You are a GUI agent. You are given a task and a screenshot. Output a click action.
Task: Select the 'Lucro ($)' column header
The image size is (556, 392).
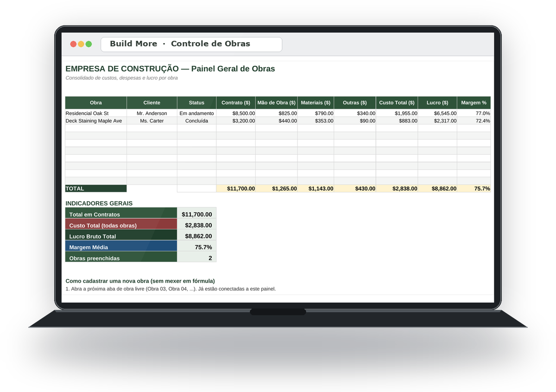[437, 103]
